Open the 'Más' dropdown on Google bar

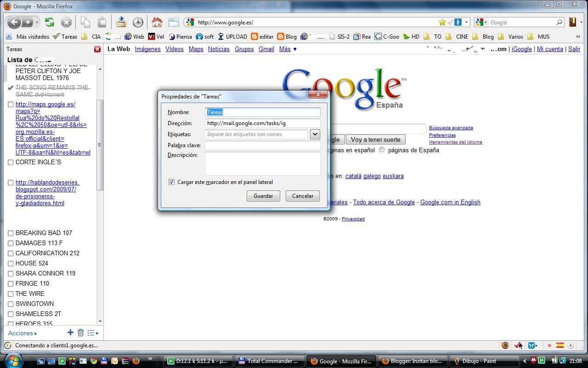[x=288, y=49]
